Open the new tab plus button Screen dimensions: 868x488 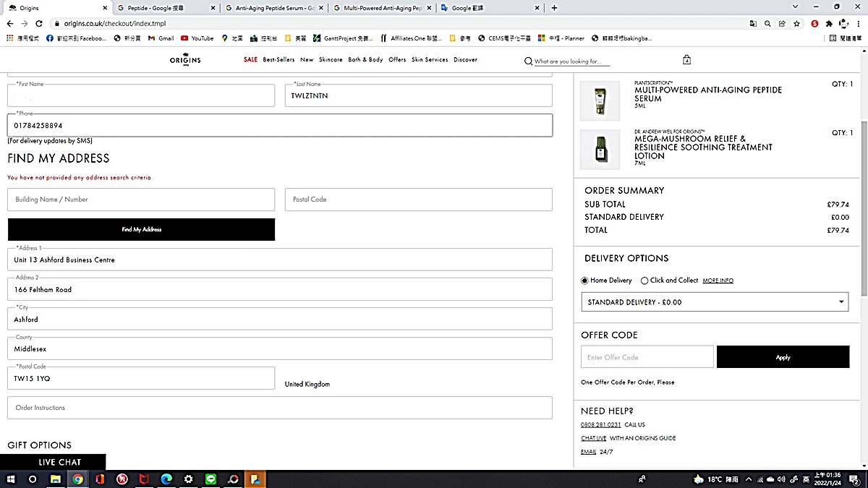tap(554, 8)
